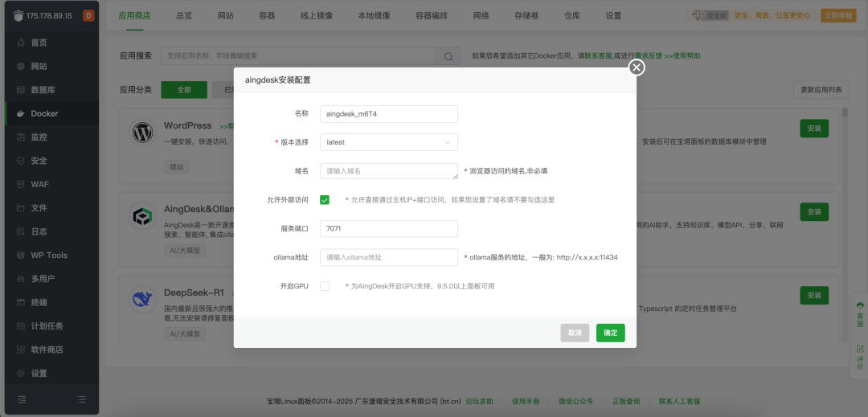Open the 版本选择 latest dropdown
Viewport: 868px width, 417px height.
(x=389, y=142)
